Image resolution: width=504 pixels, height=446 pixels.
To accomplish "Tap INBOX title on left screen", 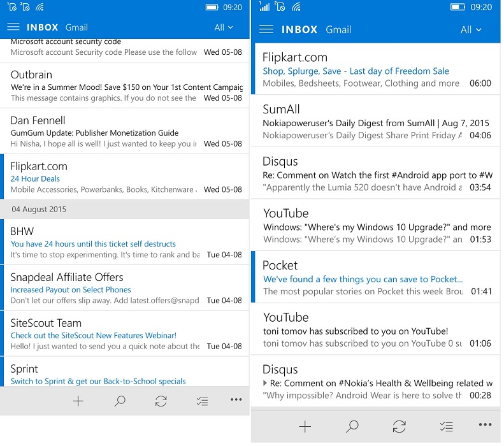I will 42,27.
